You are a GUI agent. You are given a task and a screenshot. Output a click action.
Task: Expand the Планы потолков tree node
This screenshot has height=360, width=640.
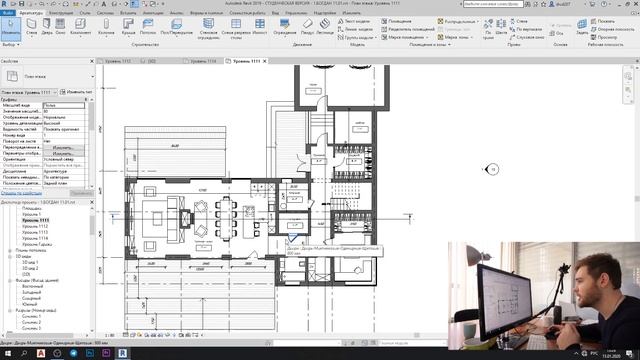click(x=10, y=251)
